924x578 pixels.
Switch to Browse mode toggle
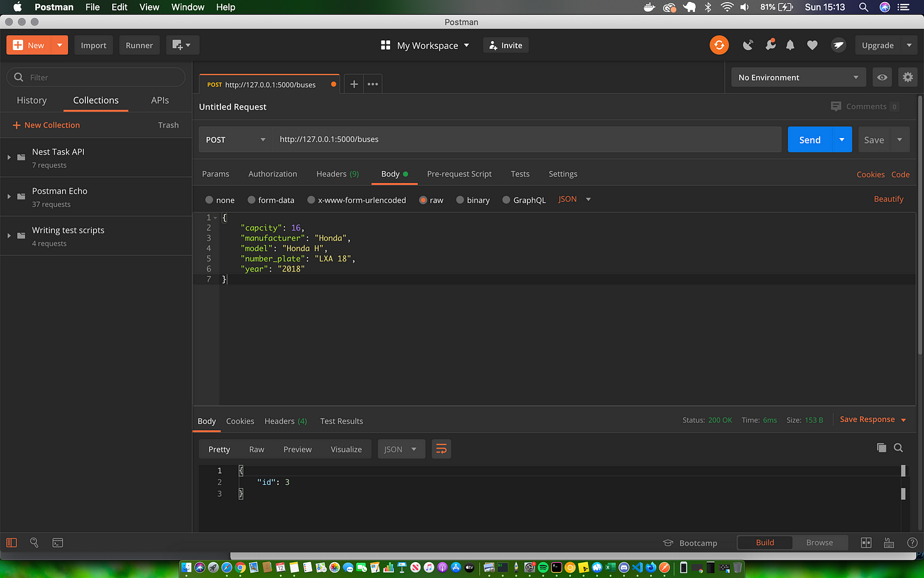click(x=820, y=542)
